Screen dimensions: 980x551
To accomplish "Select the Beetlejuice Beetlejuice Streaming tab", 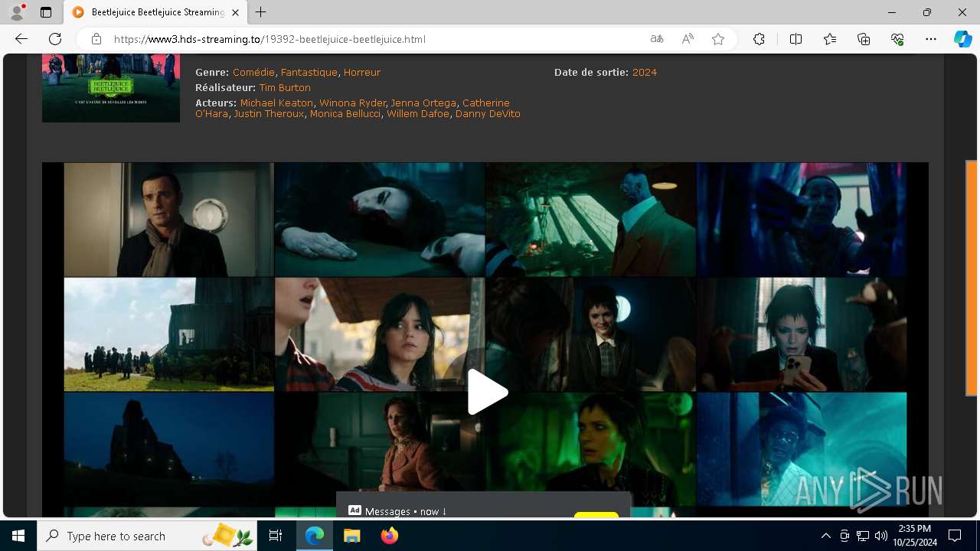I will (155, 12).
